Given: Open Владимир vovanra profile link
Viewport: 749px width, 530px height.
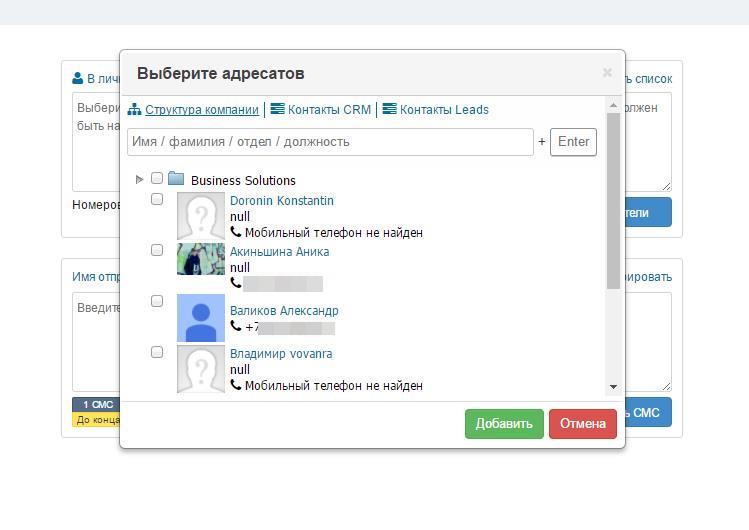Looking at the screenshot, I should click(x=281, y=354).
